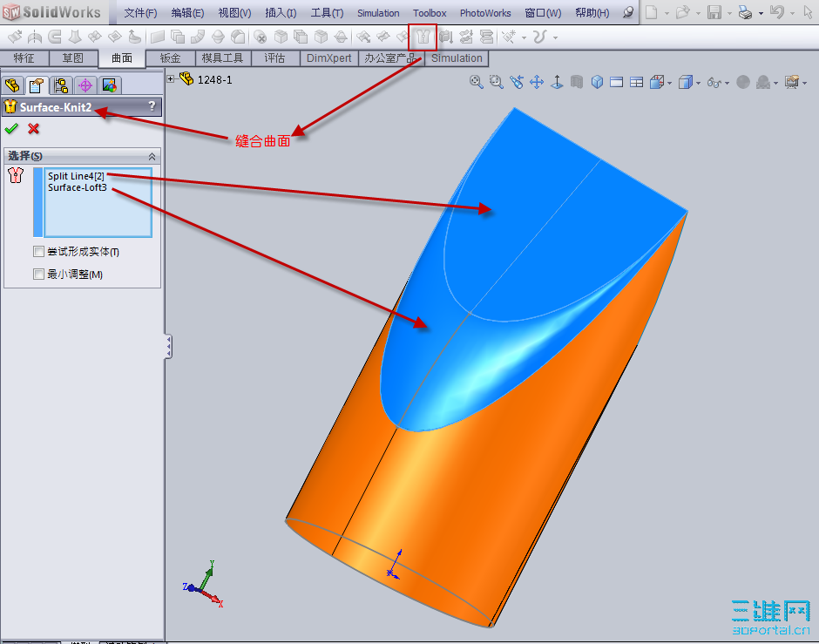
Task: Select the Offset Surface tool
Action: [178, 37]
